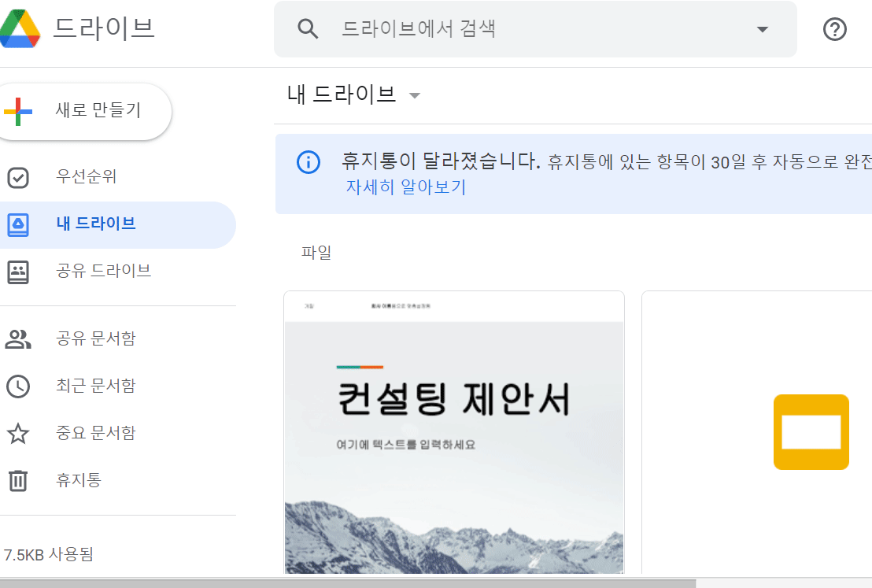
Task: Expand the 내 드라이브 header dropdown
Action: [x=414, y=95]
